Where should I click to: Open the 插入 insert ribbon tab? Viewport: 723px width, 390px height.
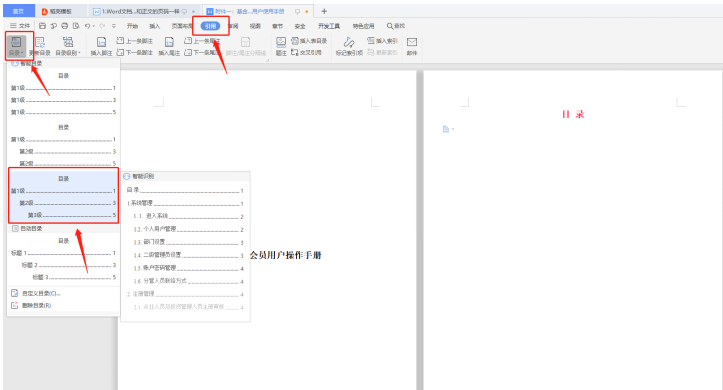pos(154,26)
